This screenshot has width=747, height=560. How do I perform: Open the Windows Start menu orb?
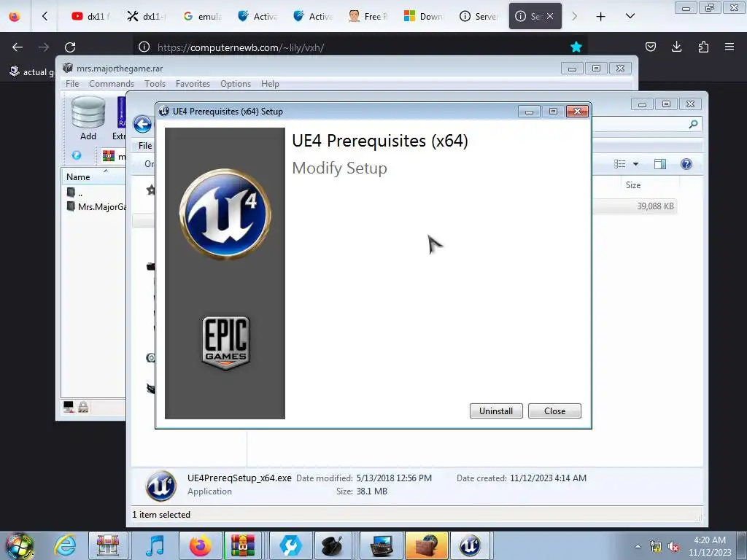pyautogui.click(x=19, y=545)
